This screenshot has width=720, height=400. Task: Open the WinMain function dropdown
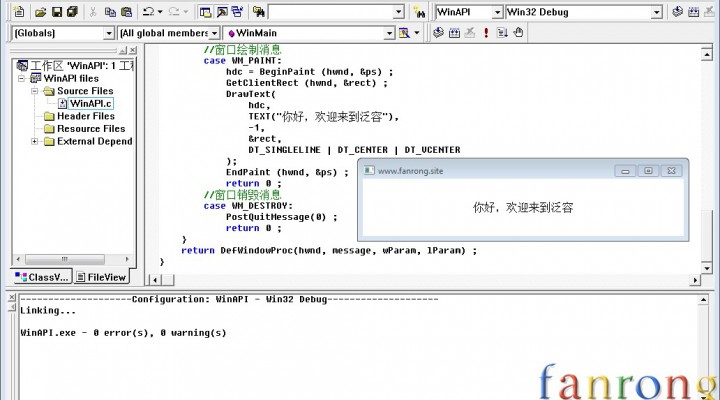(x=389, y=33)
